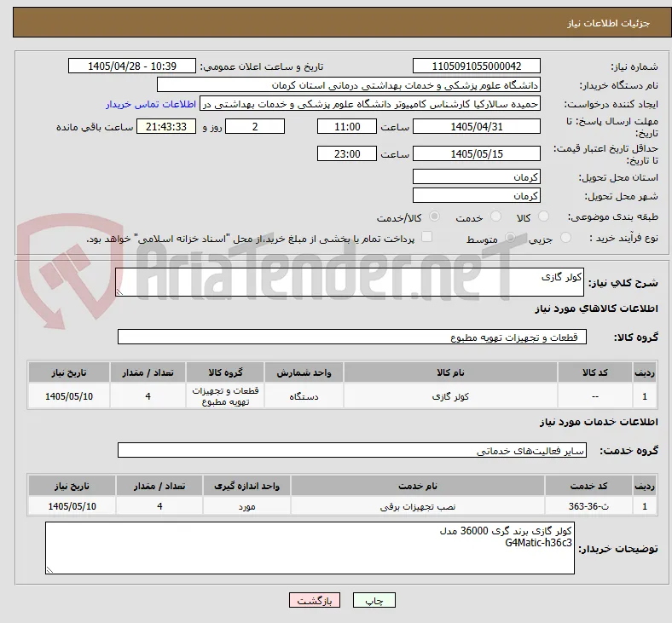Click the نام کالا column header
Image resolution: width=672 pixels, height=623 pixels.
click(450, 372)
